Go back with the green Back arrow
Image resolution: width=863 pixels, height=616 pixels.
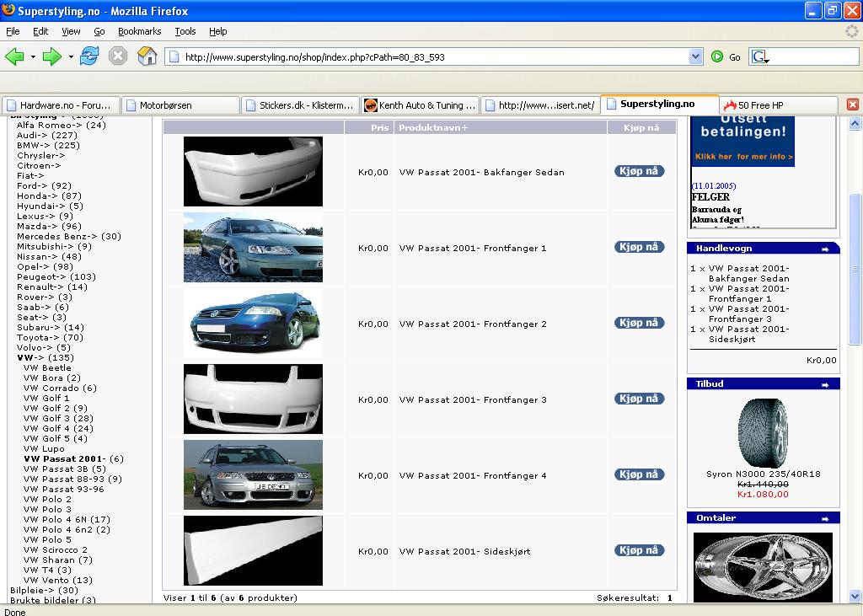tap(15, 56)
